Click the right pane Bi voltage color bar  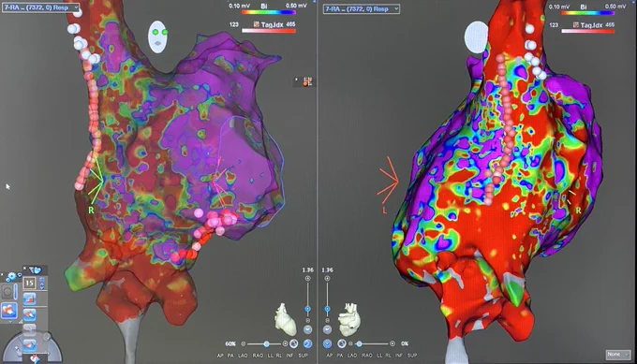588,13
